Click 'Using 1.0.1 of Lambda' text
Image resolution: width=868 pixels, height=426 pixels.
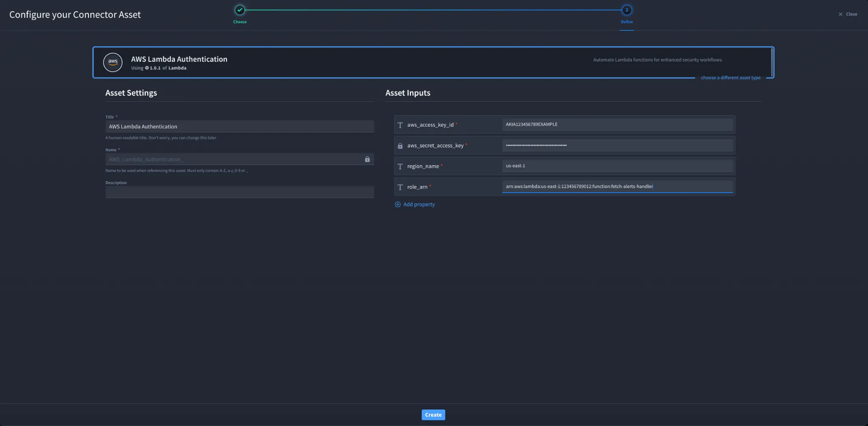click(159, 68)
